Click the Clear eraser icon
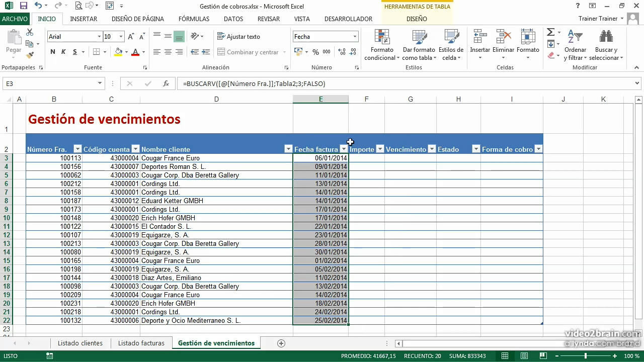The image size is (644, 362). 550,55
